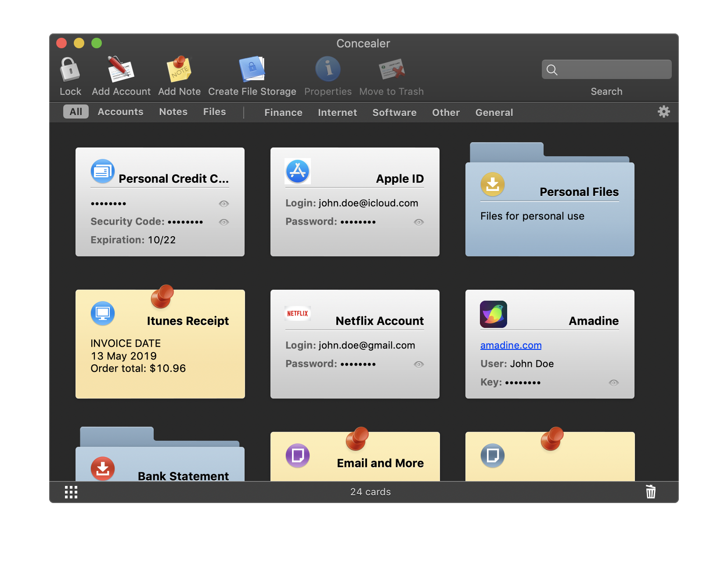Click john.doe@gmail.com login text

(x=367, y=345)
